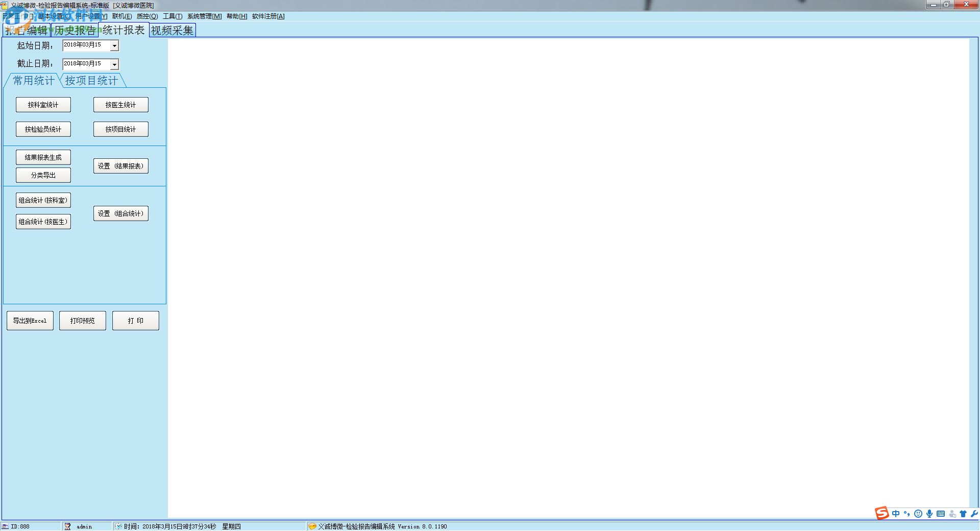Click the 打印 print button
This screenshot has height=531, width=980.
136,321
